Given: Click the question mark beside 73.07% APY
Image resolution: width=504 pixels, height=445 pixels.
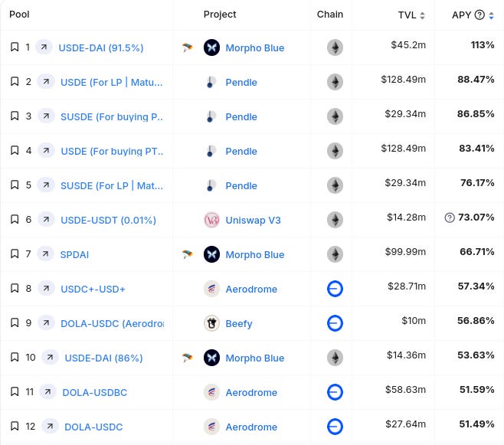Looking at the screenshot, I should [x=450, y=218].
